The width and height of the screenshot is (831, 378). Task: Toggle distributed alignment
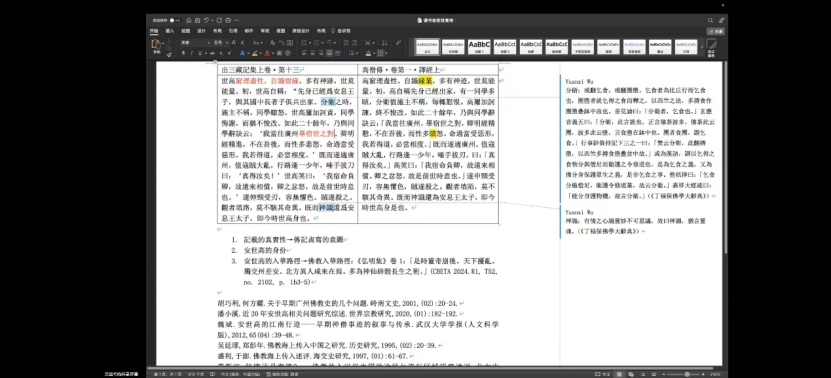[x=338, y=53]
